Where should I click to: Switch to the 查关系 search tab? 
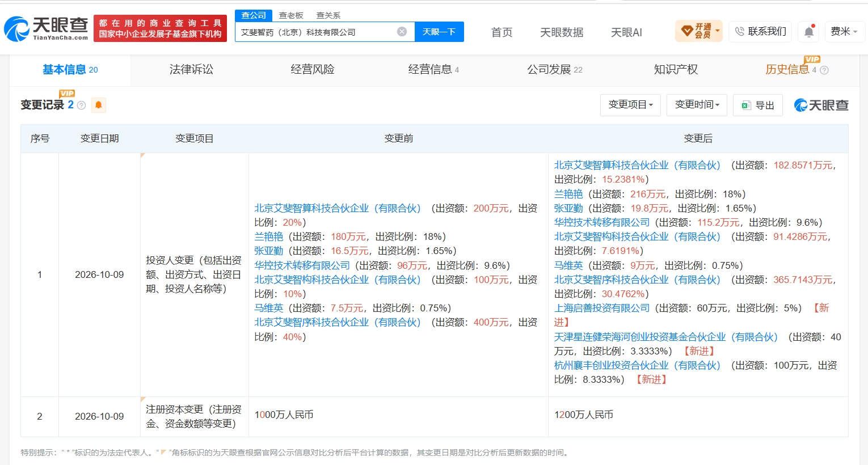click(x=328, y=15)
